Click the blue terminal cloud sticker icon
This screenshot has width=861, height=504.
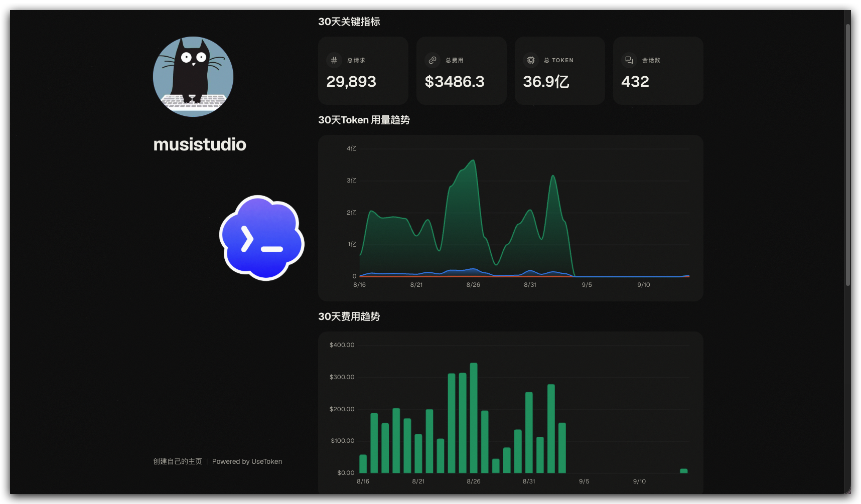click(262, 238)
